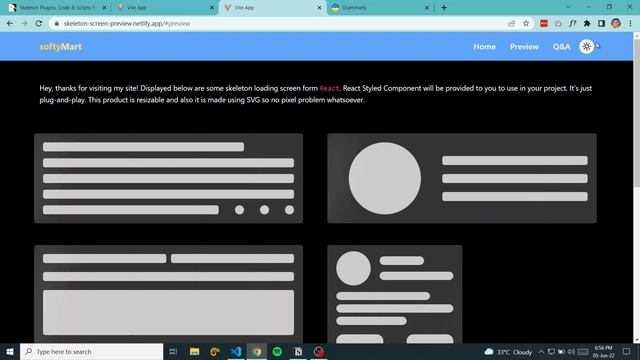Viewport: 640px width, 360px height.
Task: Open Chrome from the taskbar
Action: point(257,351)
